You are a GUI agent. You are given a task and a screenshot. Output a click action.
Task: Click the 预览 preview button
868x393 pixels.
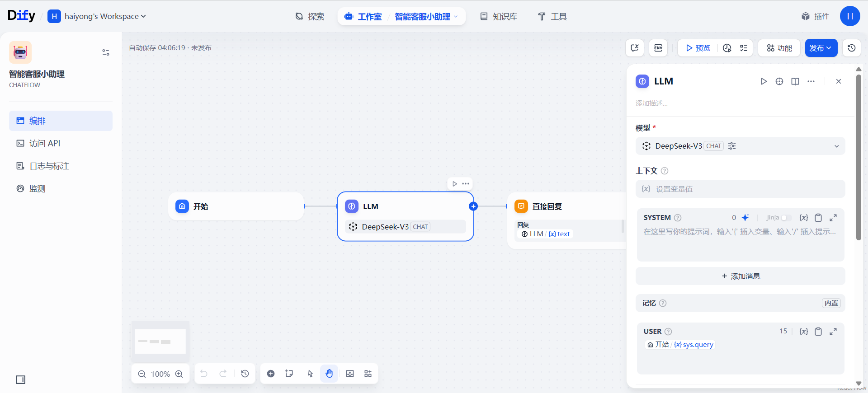point(698,48)
